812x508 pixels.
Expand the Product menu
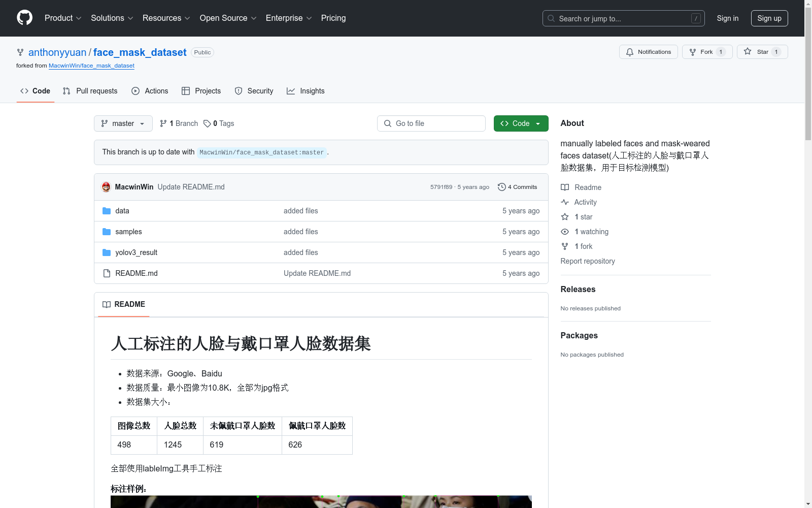pyautogui.click(x=63, y=18)
